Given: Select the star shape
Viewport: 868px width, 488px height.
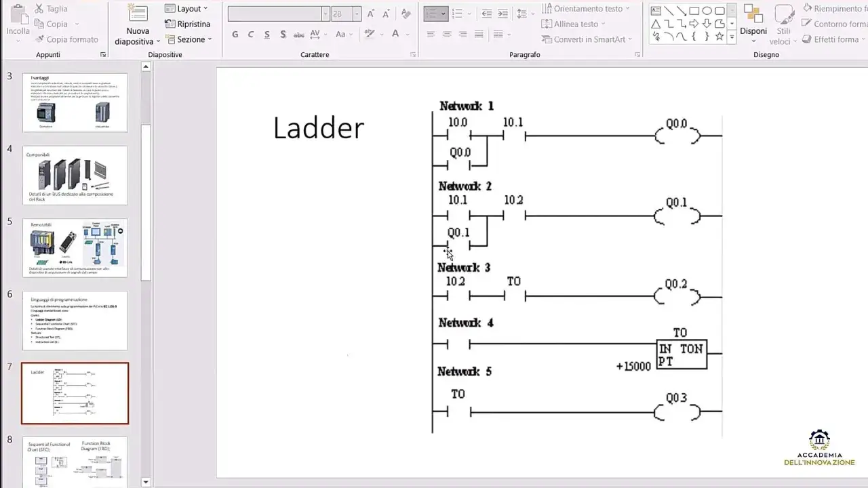Looking at the screenshot, I should [x=720, y=37].
